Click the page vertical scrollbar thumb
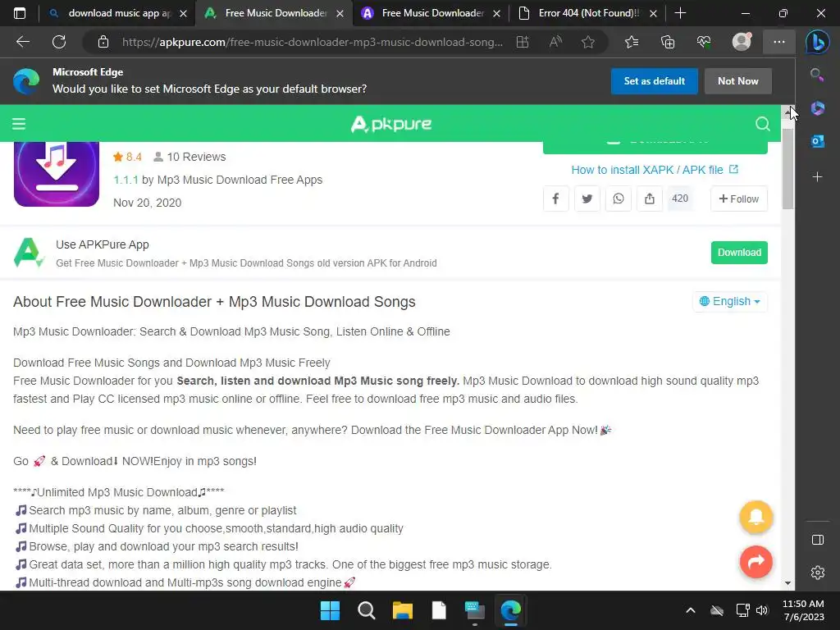 (x=787, y=169)
